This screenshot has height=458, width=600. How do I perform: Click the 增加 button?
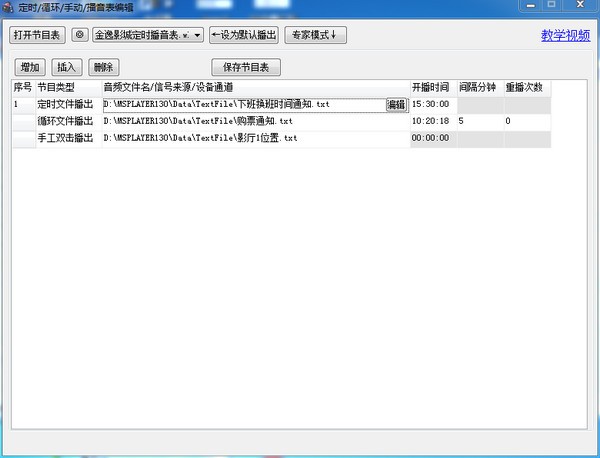point(30,67)
